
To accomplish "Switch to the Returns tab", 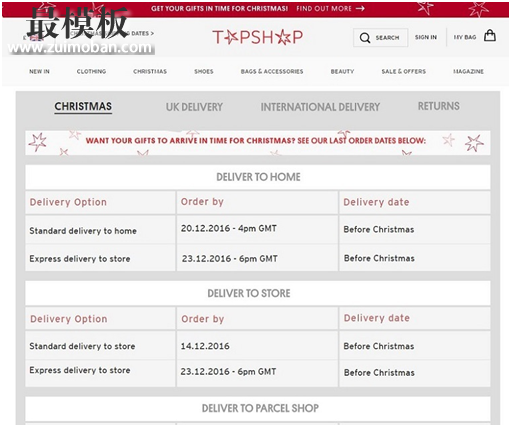I will click(439, 106).
